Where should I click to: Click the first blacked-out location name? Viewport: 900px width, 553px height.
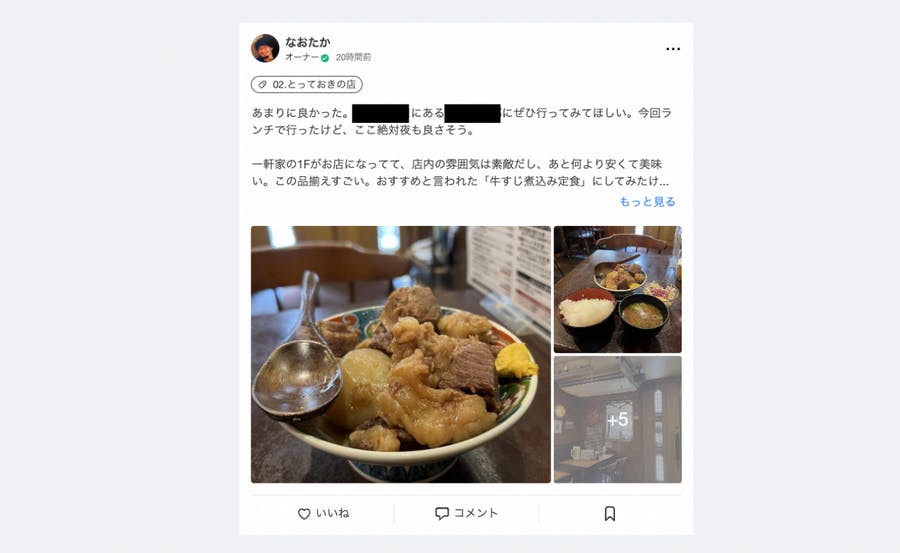381,113
